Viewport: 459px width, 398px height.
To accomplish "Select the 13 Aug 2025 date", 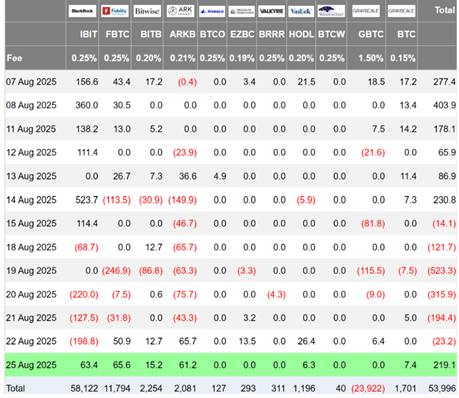I will (31, 176).
